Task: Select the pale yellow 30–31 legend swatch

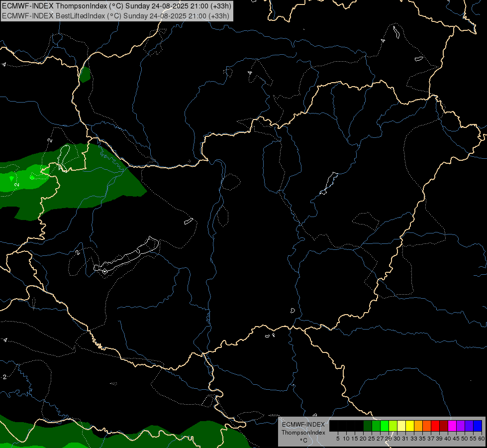Action: [x=401, y=426]
